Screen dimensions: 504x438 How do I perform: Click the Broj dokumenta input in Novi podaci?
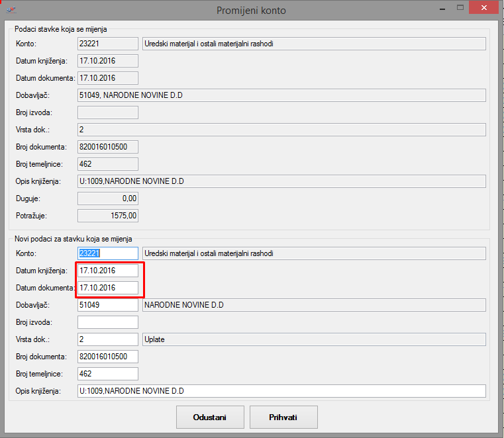[x=108, y=357]
